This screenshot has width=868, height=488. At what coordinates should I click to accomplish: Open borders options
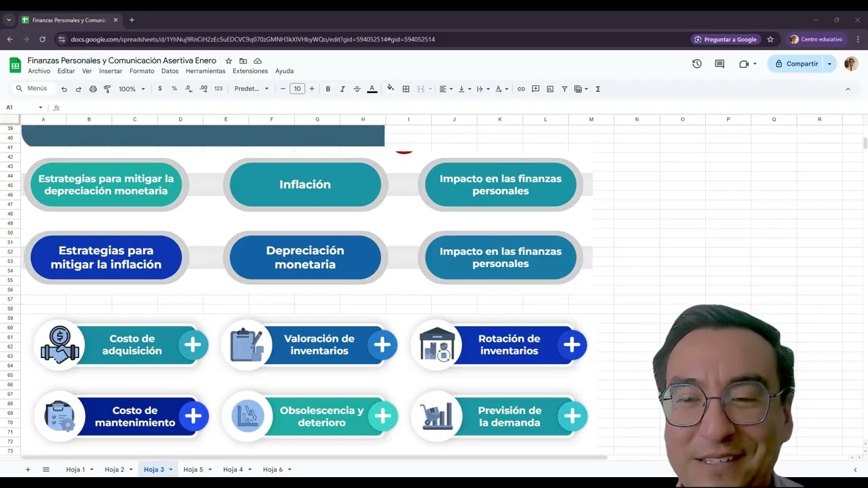pos(406,89)
